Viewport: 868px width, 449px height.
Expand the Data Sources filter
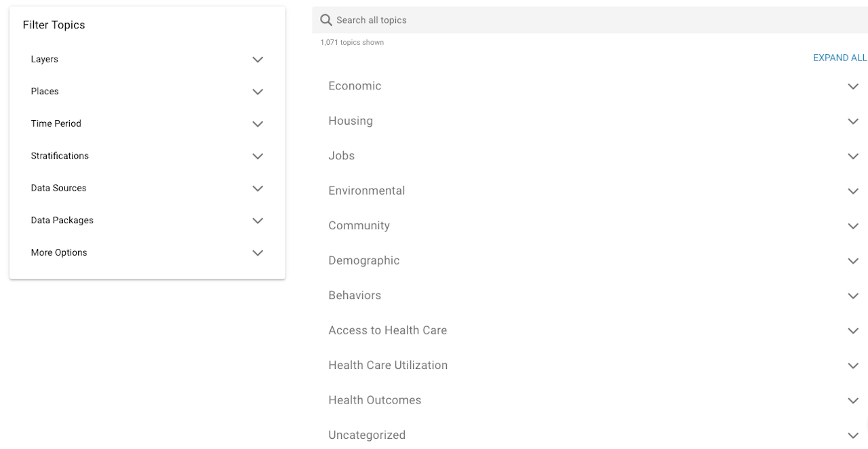coord(258,189)
